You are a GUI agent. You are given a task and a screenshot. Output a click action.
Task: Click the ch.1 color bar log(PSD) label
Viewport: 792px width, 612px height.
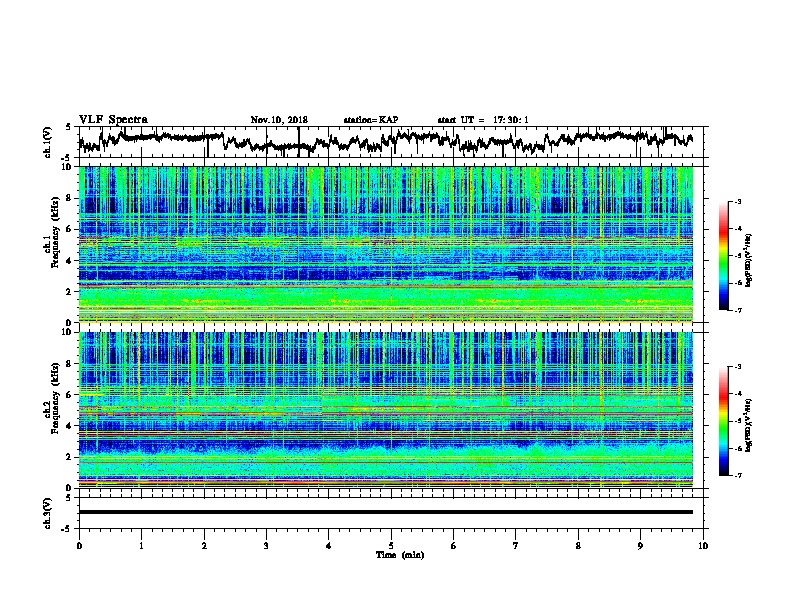click(750, 260)
